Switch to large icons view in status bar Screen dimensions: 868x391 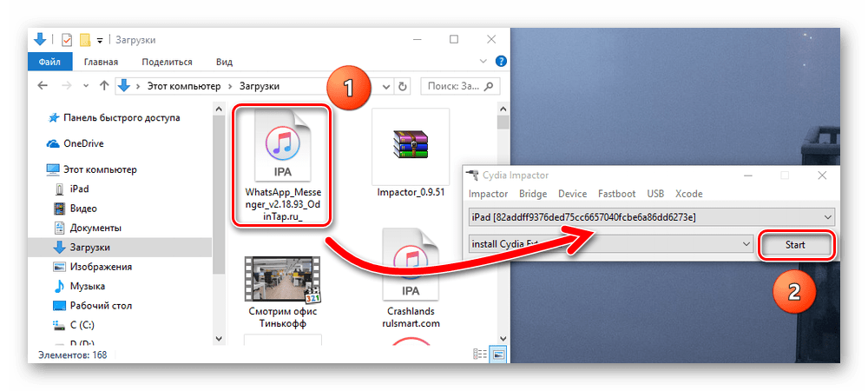497,355
